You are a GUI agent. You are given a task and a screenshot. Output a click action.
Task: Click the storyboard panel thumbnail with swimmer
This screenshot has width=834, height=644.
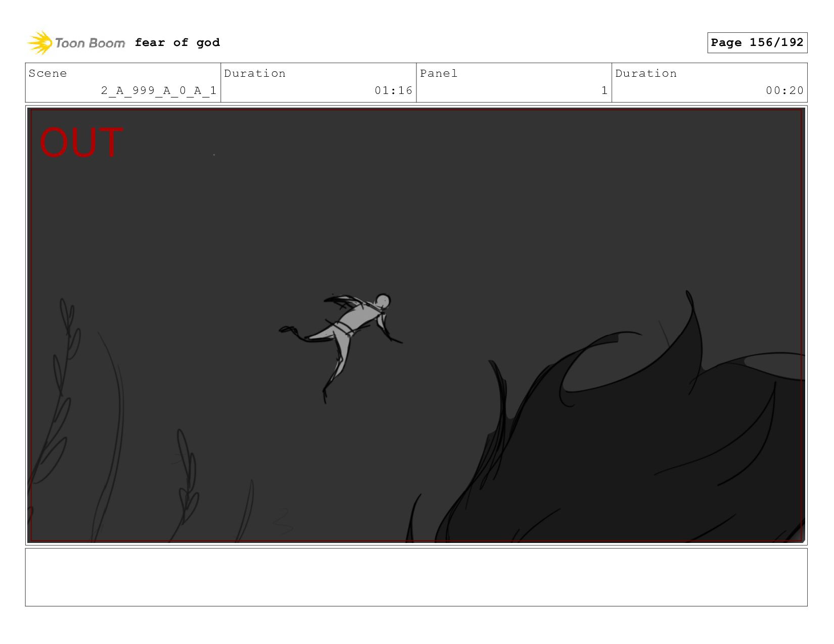pos(416,325)
